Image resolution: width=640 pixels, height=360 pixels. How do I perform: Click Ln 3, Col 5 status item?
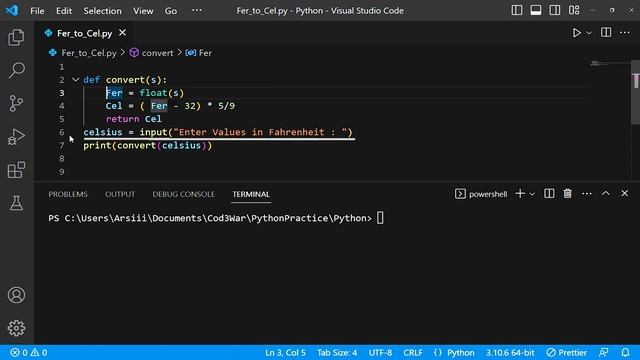[x=285, y=353]
